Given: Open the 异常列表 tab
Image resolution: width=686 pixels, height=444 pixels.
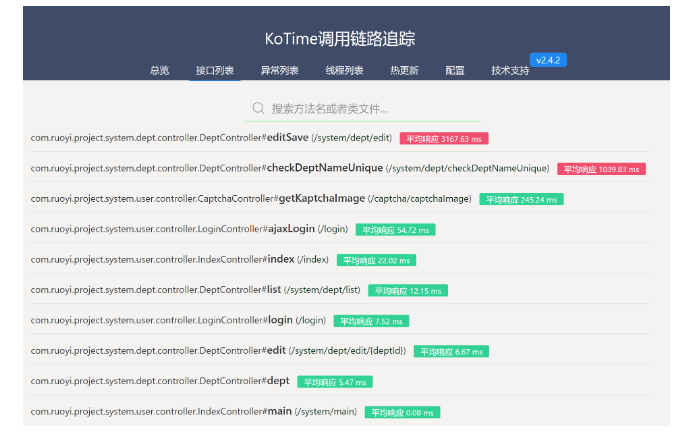Looking at the screenshot, I should tap(279, 71).
